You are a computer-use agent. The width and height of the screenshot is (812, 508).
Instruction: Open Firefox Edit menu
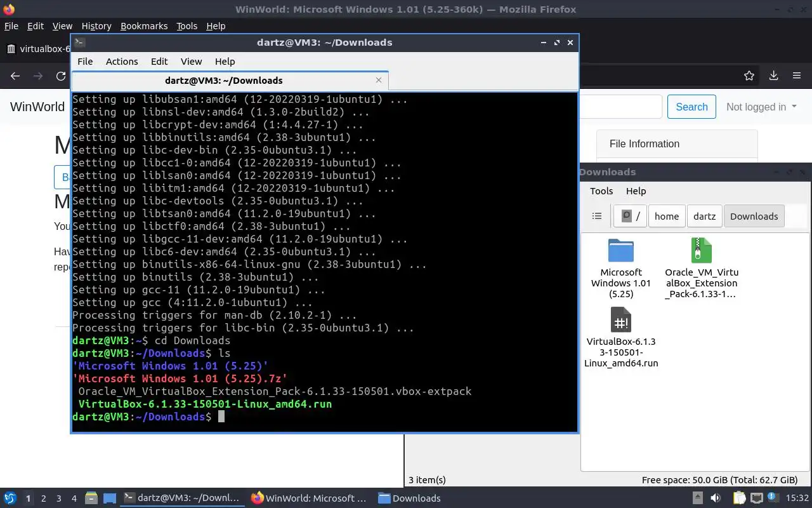click(x=36, y=26)
